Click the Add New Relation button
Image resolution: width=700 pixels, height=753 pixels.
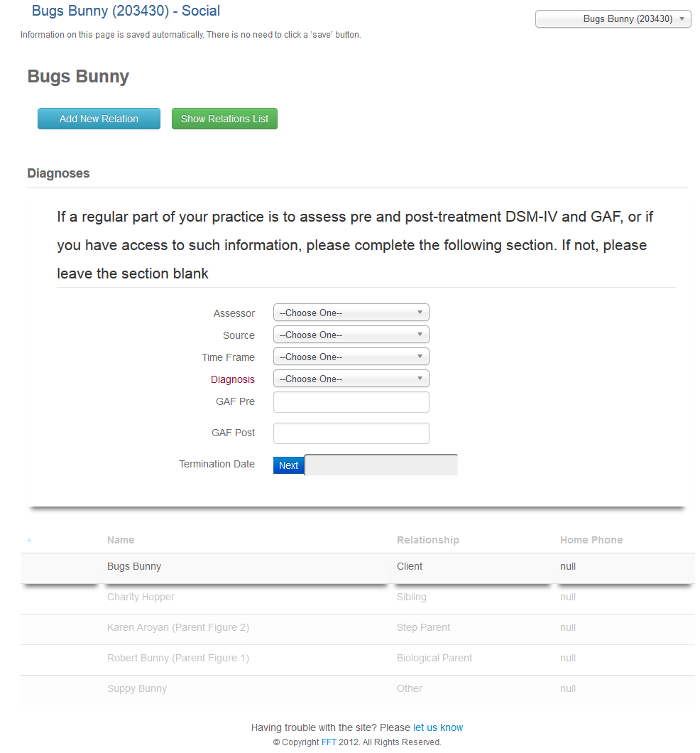coord(99,119)
